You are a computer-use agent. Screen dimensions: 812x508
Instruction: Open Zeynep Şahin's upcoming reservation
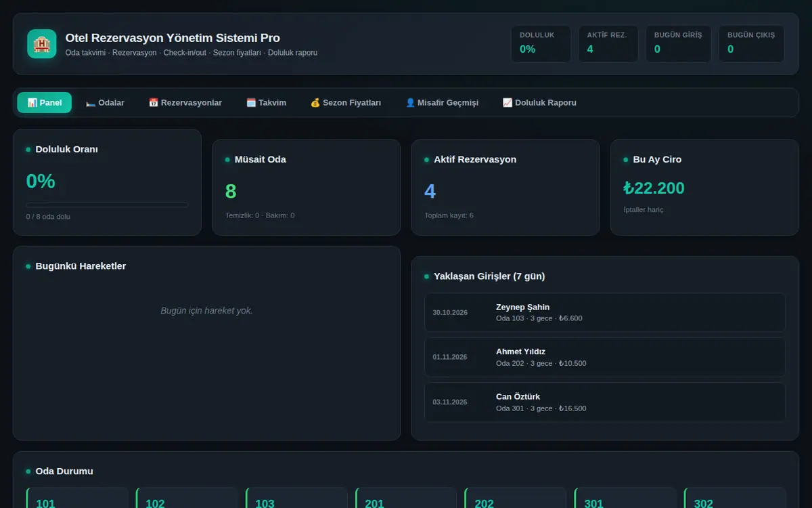tap(605, 312)
